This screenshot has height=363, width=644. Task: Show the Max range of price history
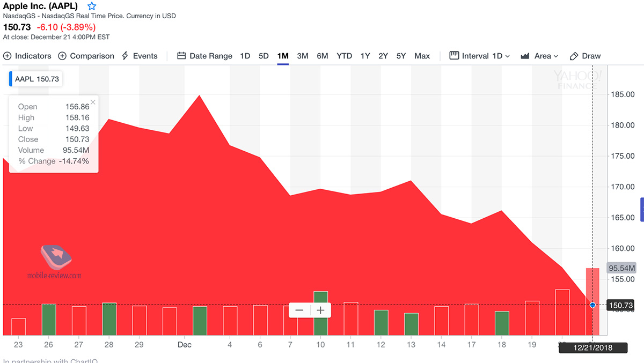(x=422, y=56)
